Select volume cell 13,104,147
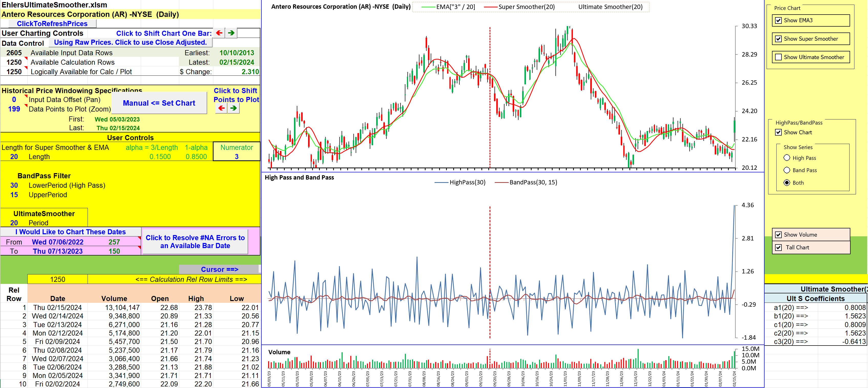 click(x=114, y=308)
